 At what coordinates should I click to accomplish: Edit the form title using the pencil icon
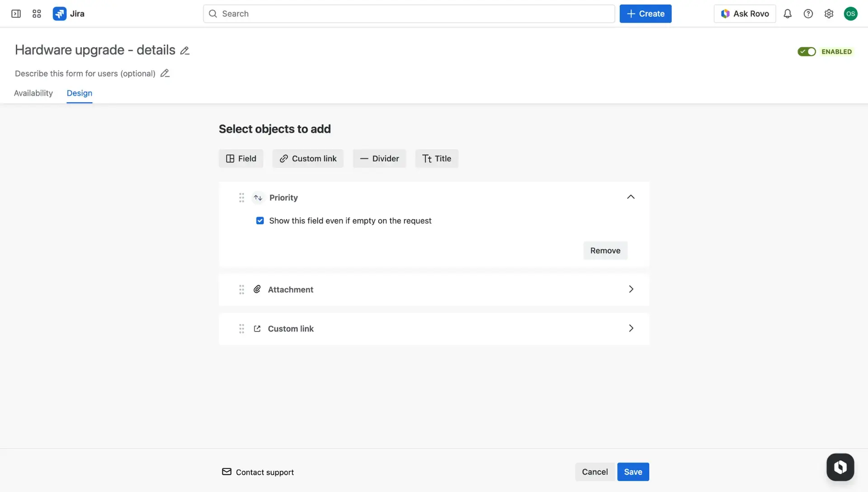point(184,50)
